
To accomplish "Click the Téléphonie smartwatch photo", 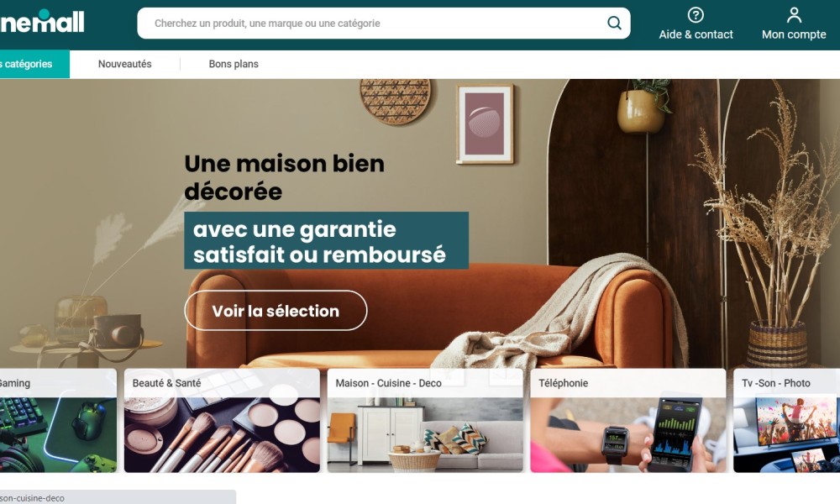I will (x=627, y=435).
